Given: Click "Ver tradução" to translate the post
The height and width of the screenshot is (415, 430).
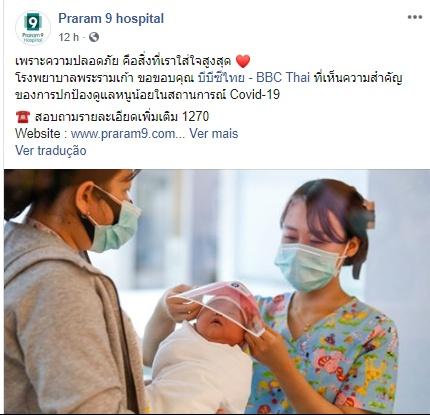Looking at the screenshot, I should tap(51, 150).
